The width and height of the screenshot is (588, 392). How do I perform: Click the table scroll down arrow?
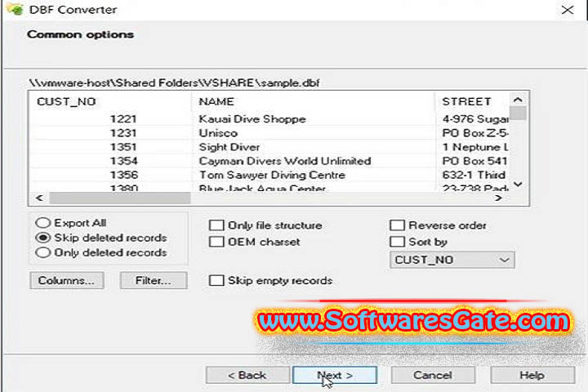518,185
